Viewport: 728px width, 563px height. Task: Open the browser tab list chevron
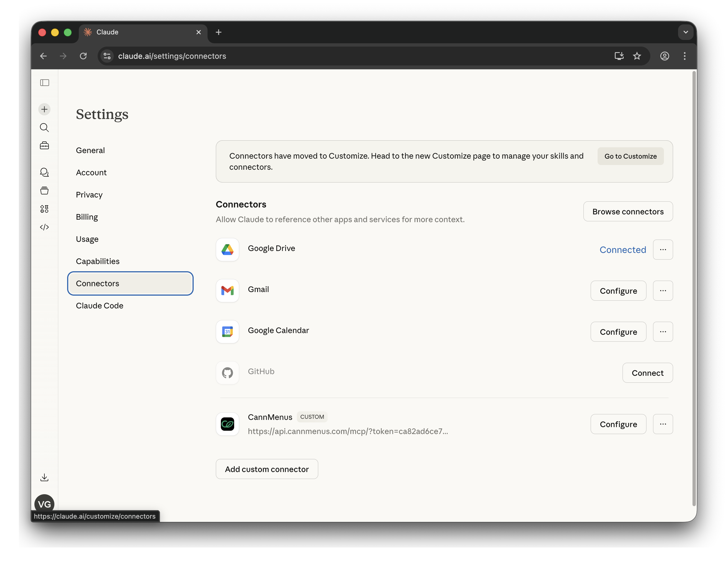[x=686, y=32]
